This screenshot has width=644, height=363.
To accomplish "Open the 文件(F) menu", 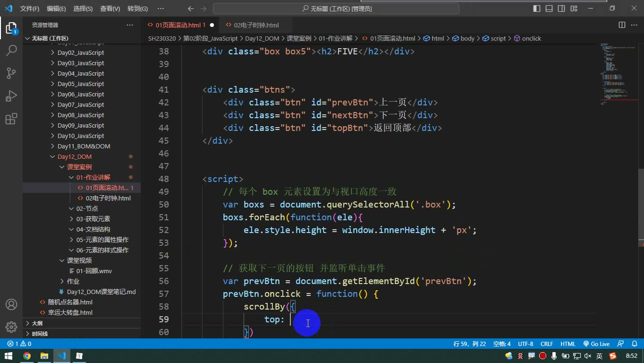I will pyautogui.click(x=30, y=9).
